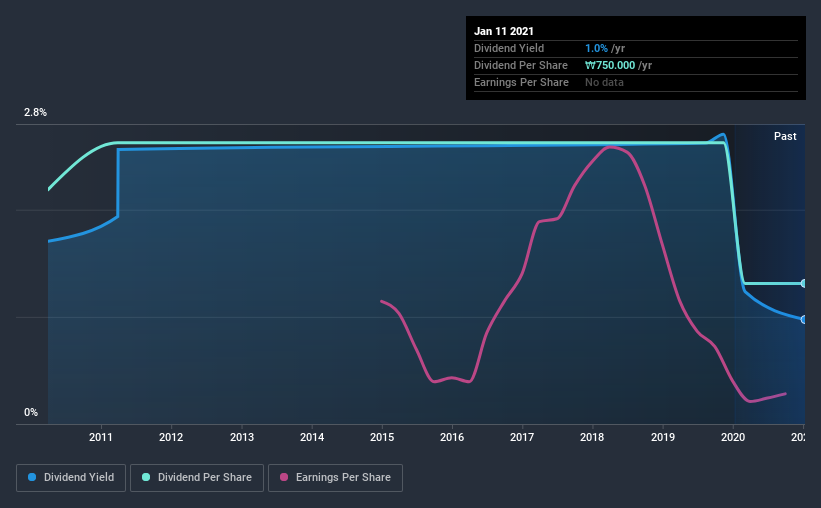Screen dimensions: 821x508
Task: Click the Dividend Yield tooltip row label
Action: 509,48
